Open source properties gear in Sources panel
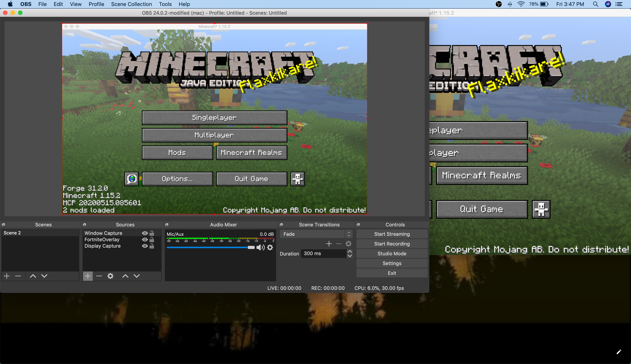This screenshot has height=364, width=631. point(110,276)
